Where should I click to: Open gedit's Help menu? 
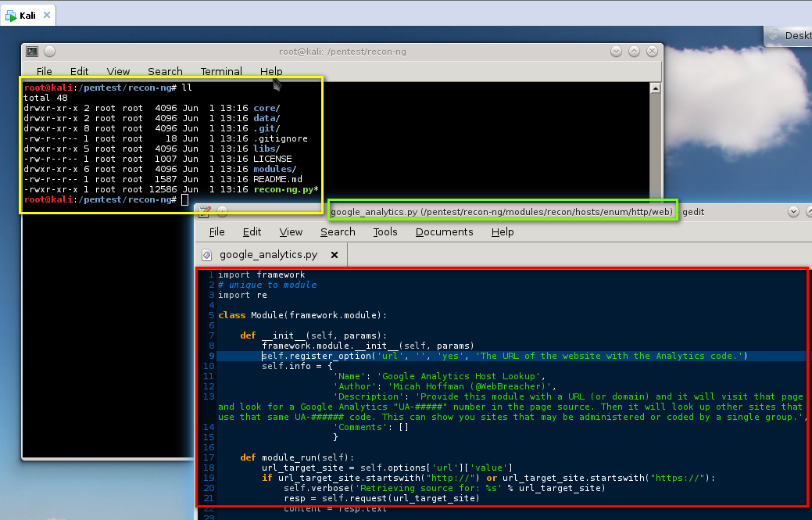click(503, 231)
